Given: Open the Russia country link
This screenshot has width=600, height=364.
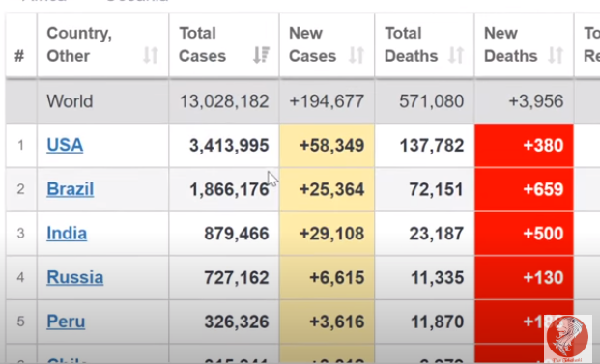Looking at the screenshot, I should click(75, 277).
